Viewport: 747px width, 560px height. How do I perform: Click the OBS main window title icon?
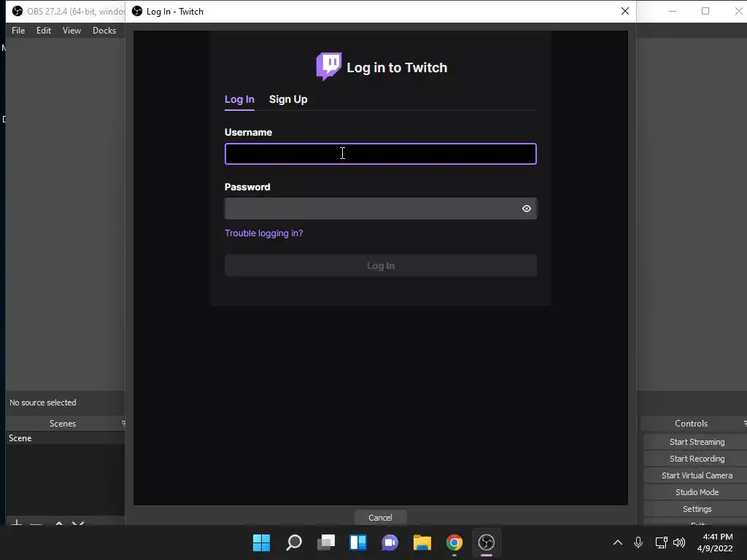pyautogui.click(x=18, y=11)
